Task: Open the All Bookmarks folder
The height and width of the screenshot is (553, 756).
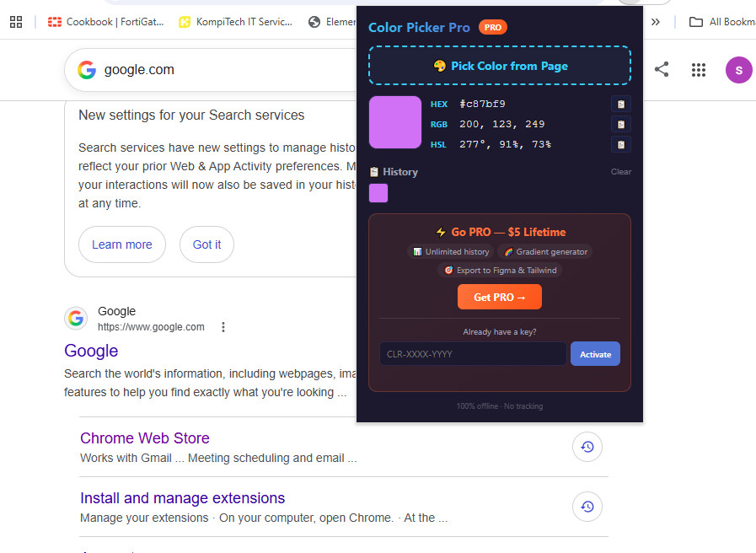Action: click(x=721, y=22)
